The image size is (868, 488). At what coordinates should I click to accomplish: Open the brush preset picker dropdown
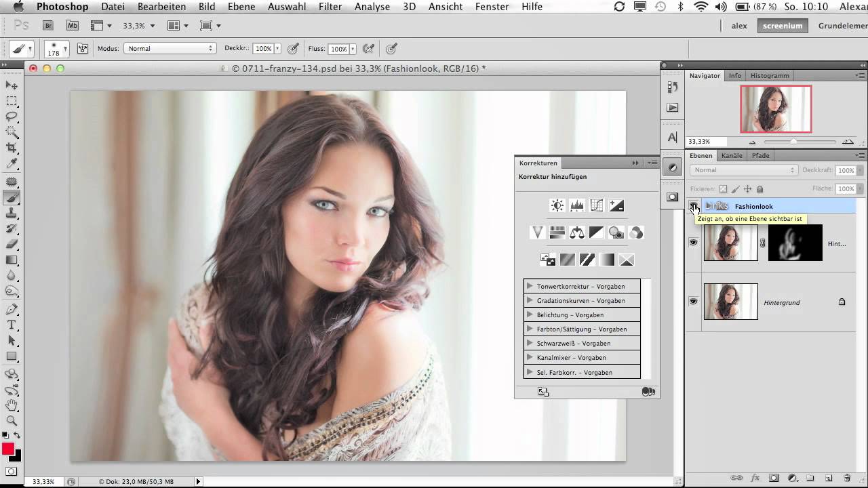[x=65, y=49]
